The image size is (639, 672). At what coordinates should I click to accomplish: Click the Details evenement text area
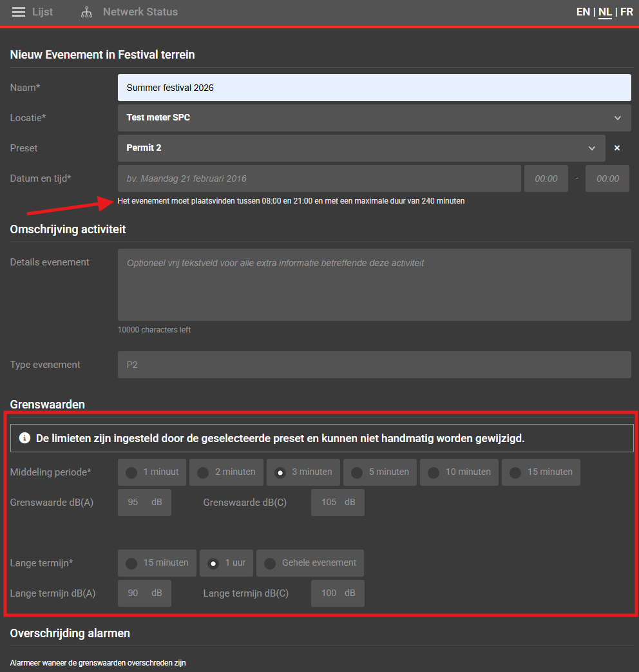374,284
